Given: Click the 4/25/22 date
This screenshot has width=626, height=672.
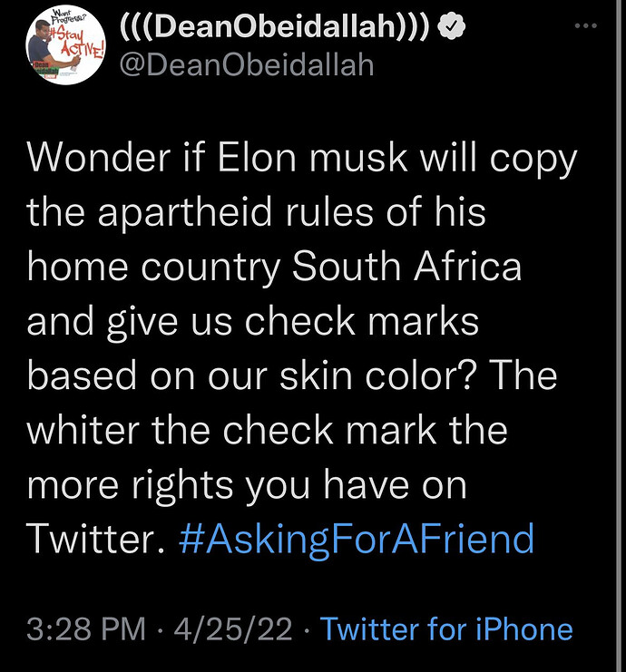Looking at the screenshot, I should click(x=233, y=629).
